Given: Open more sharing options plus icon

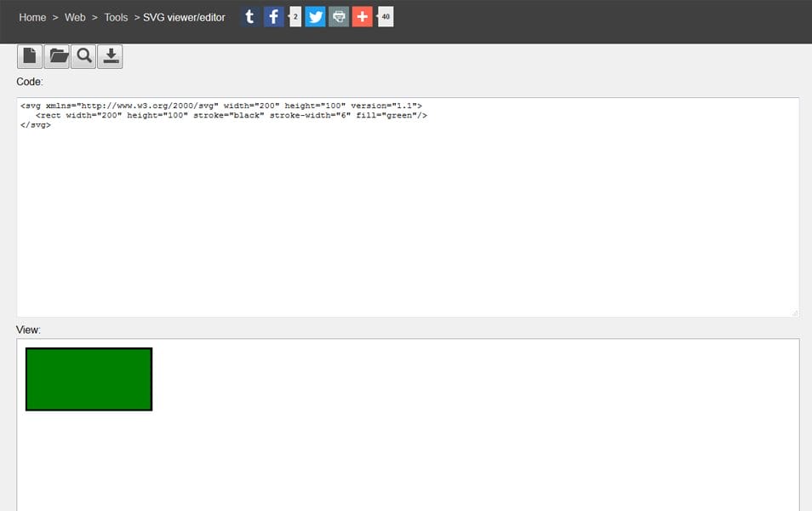Looking at the screenshot, I should coord(362,16).
